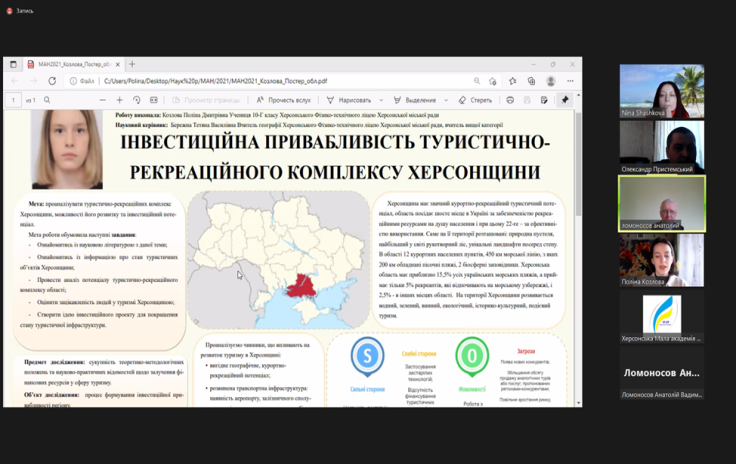Close the МАН2021_Козлова_Постер tab
The height and width of the screenshot is (464, 736).
click(x=118, y=64)
